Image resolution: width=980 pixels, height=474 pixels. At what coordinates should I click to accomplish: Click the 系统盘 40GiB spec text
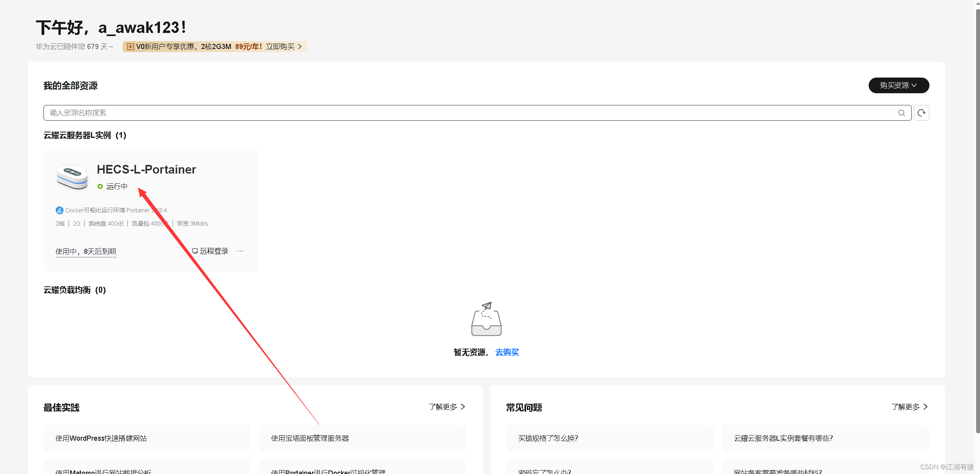click(106, 224)
